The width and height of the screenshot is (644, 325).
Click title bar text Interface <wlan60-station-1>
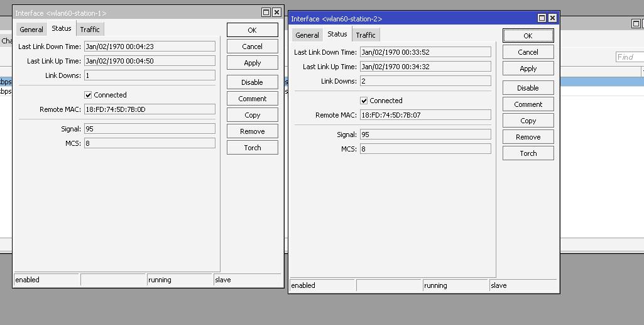61,13
